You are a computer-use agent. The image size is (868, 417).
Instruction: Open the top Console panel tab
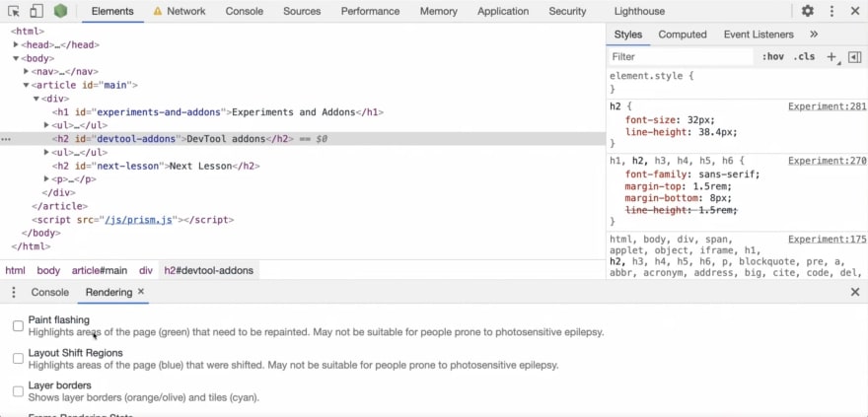pyautogui.click(x=245, y=11)
